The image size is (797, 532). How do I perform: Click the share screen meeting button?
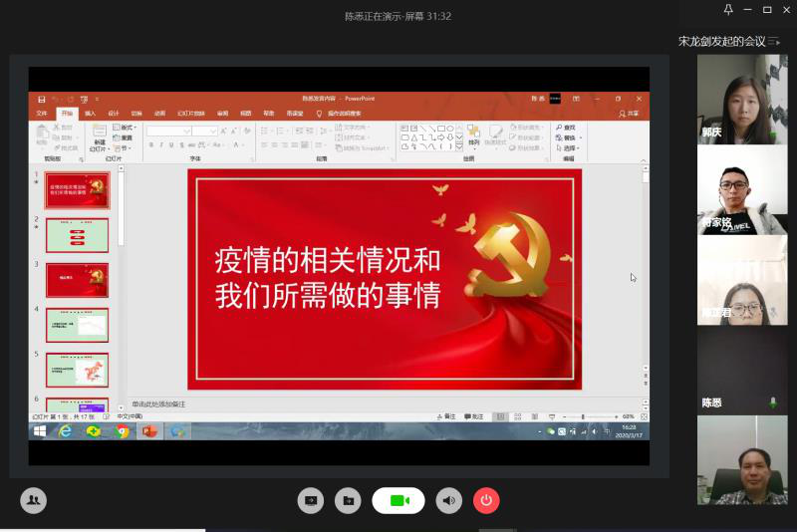(311, 500)
